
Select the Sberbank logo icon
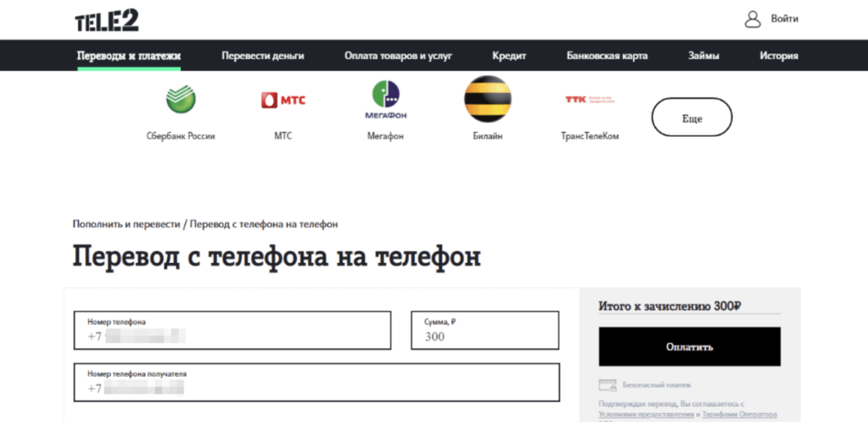click(x=181, y=99)
